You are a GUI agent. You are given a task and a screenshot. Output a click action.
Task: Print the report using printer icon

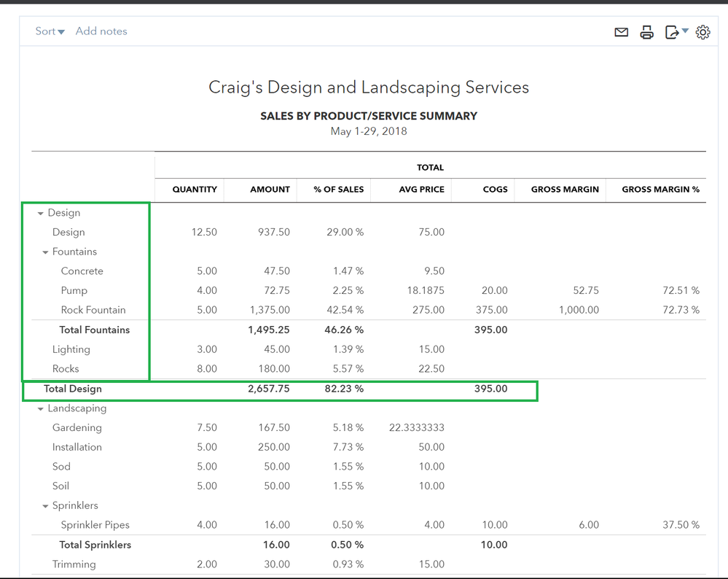646,32
